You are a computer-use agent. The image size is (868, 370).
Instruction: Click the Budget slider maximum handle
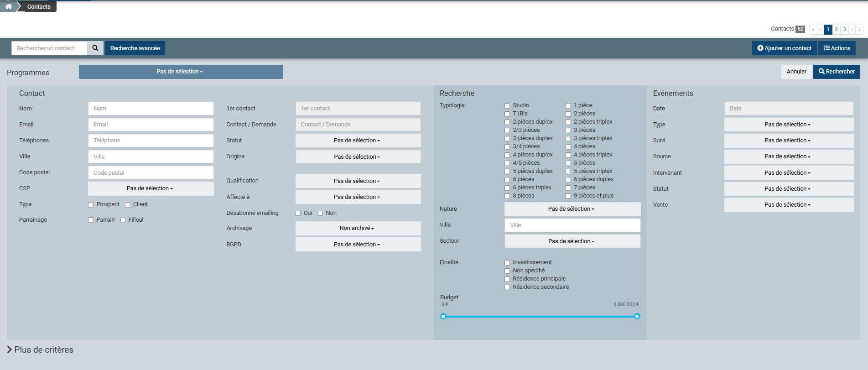(x=637, y=316)
